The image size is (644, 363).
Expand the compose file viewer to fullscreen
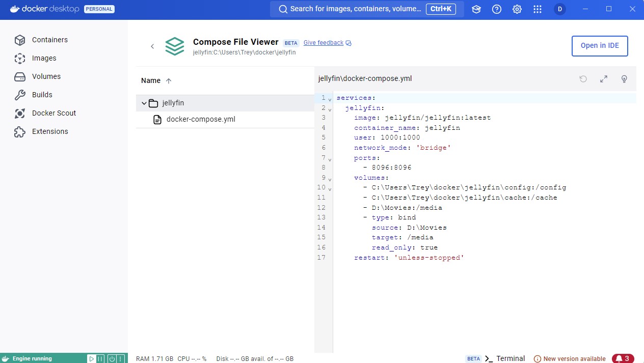coord(604,79)
